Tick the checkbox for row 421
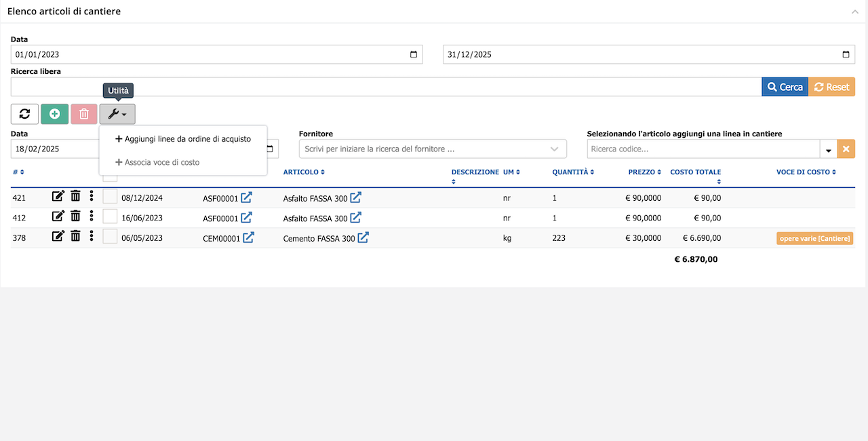 click(x=110, y=197)
